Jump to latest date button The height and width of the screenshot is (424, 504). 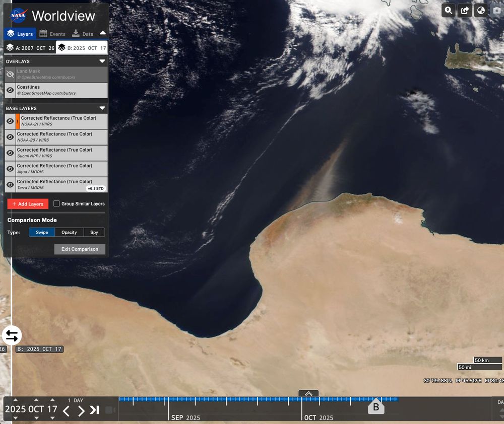tap(94, 410)
